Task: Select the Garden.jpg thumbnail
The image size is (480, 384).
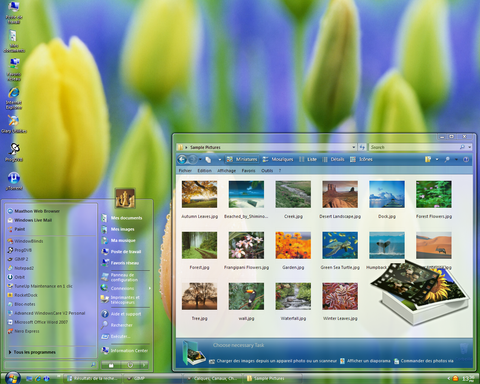Action: click(293, 245)
